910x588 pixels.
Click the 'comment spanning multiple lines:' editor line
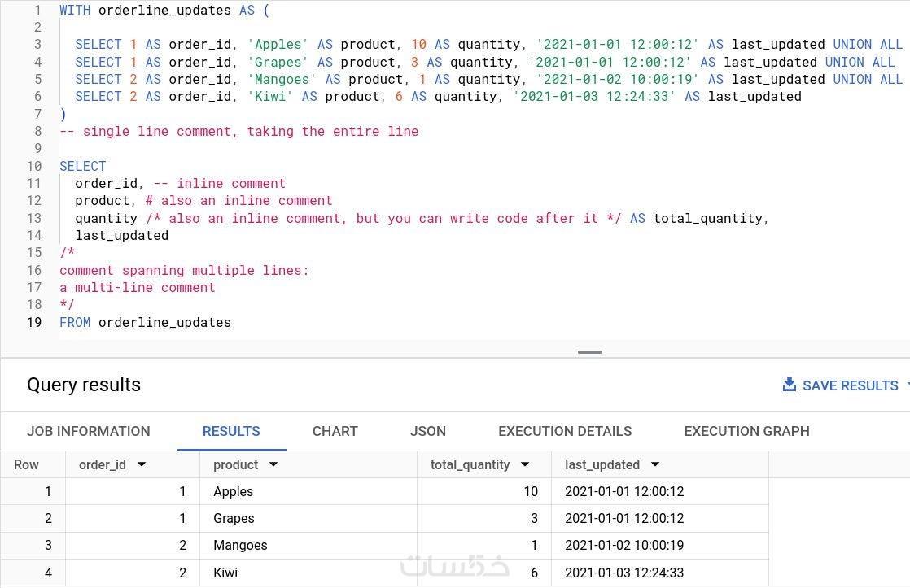point(184,270)
